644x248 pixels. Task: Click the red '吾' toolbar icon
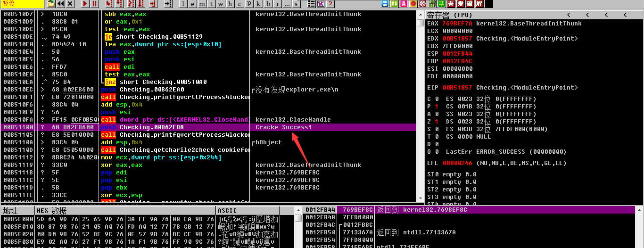pos(451,4)
